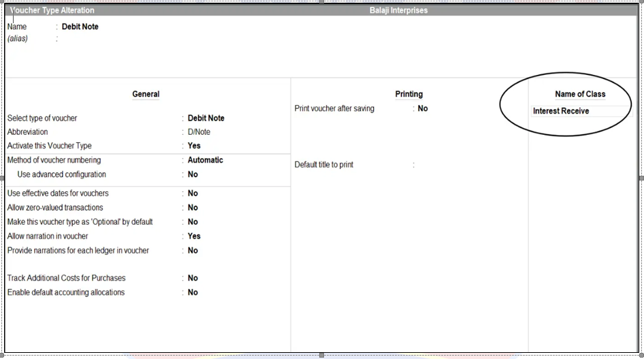Open the Select type of voucher value

(206, 118)
